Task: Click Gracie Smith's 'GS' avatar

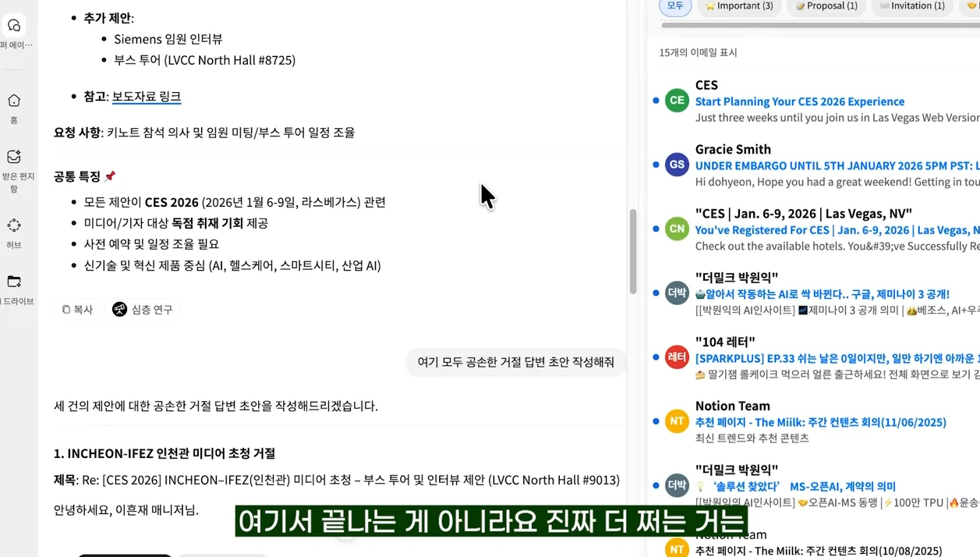Action: 677,165
